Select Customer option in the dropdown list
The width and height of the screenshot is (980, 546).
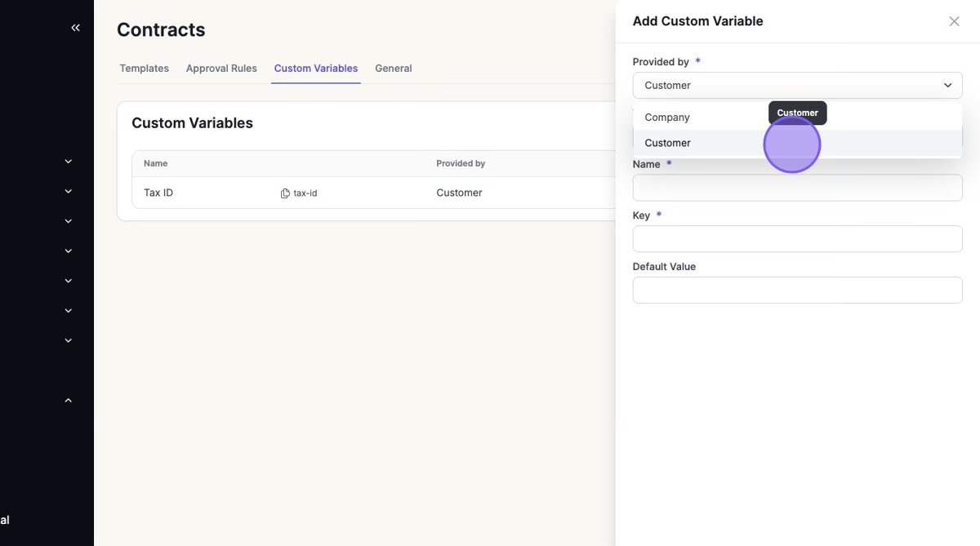point(667,143)
